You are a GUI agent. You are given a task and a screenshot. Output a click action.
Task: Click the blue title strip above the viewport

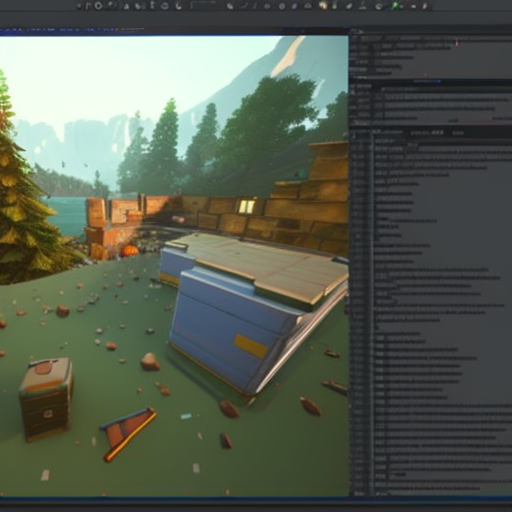(x=72, y=30)
